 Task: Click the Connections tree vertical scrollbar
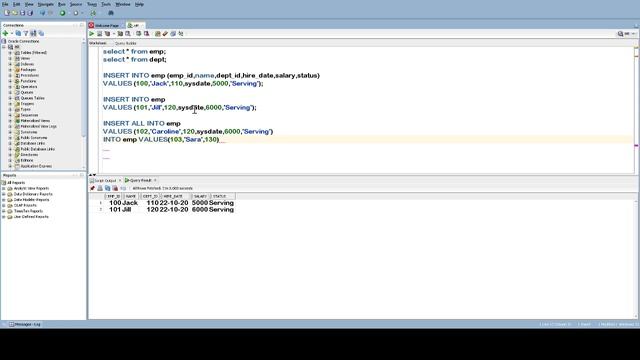pyautogui.click(x=84, y=90)
